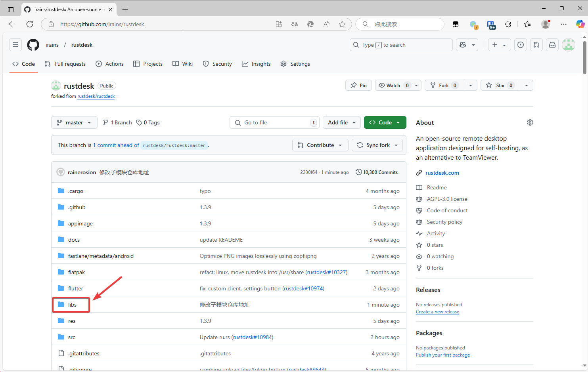Open the global navigation hamburger menu
This screenshot has height=372, width=588.
[15, 45]
